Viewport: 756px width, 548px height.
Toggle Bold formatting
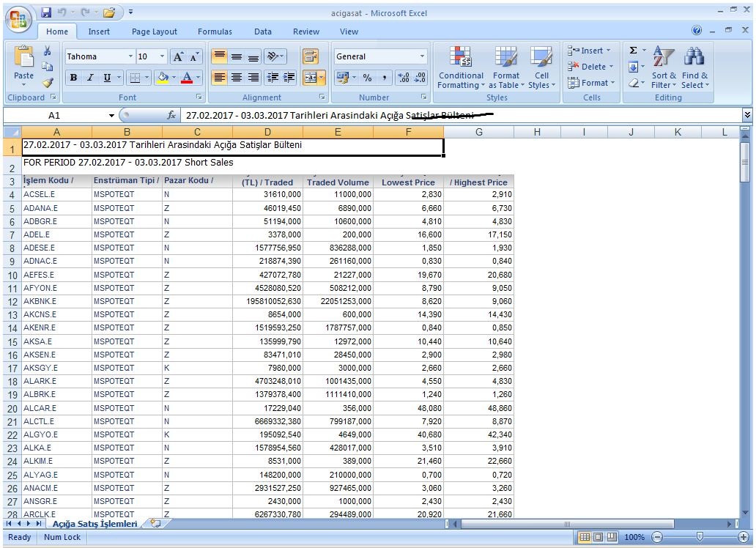click(x=73, y=78)
